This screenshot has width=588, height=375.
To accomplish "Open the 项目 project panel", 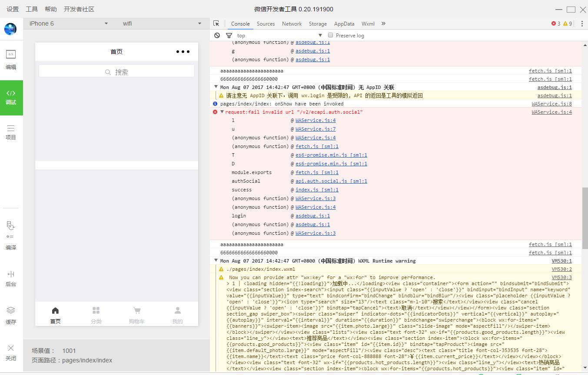I will coord(11,132).
